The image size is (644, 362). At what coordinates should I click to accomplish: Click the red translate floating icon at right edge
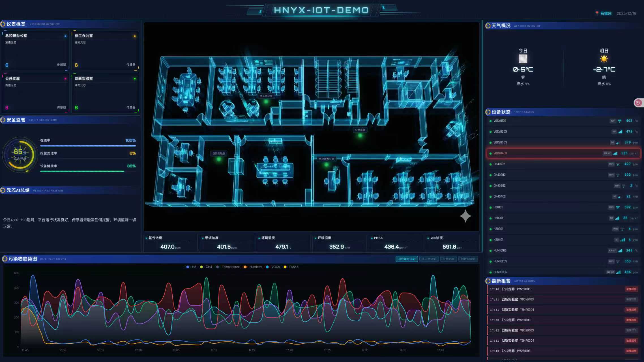638,103
